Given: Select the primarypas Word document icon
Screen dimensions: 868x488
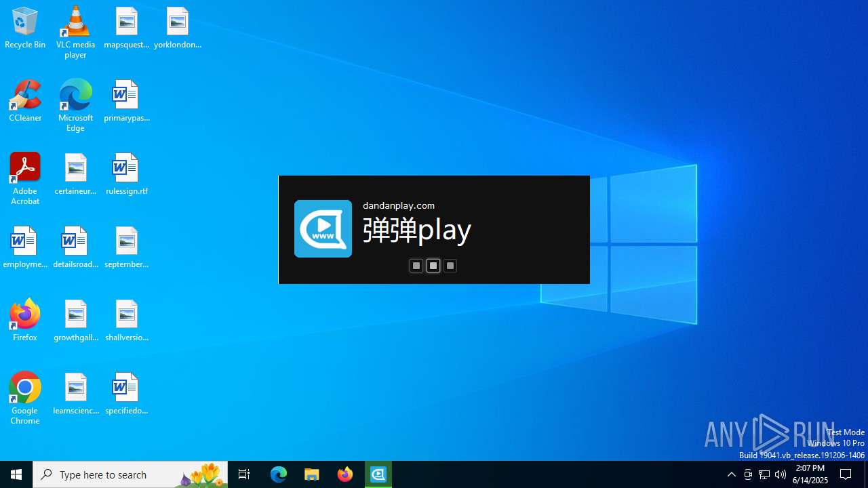Looking at the screenshot, I should (127, 101).
